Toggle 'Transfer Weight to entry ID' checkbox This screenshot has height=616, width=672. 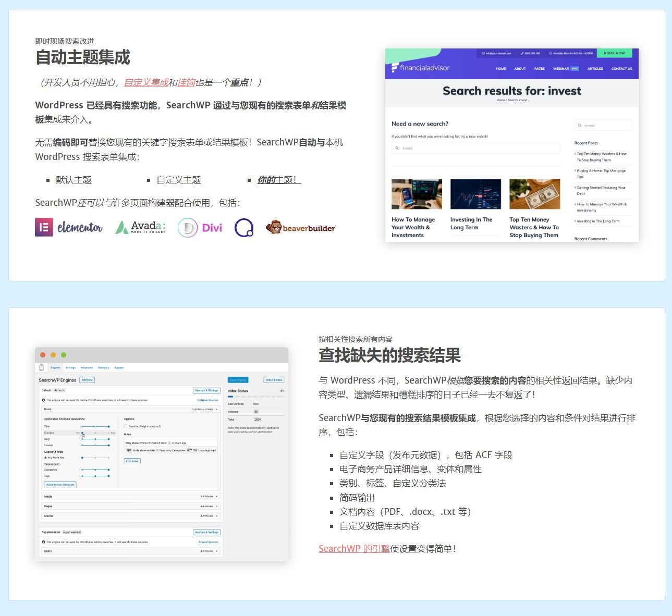click(x=126, y=426)
